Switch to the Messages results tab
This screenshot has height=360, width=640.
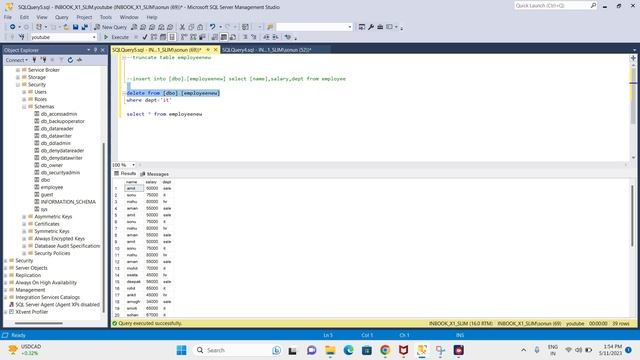pos(154,174)
